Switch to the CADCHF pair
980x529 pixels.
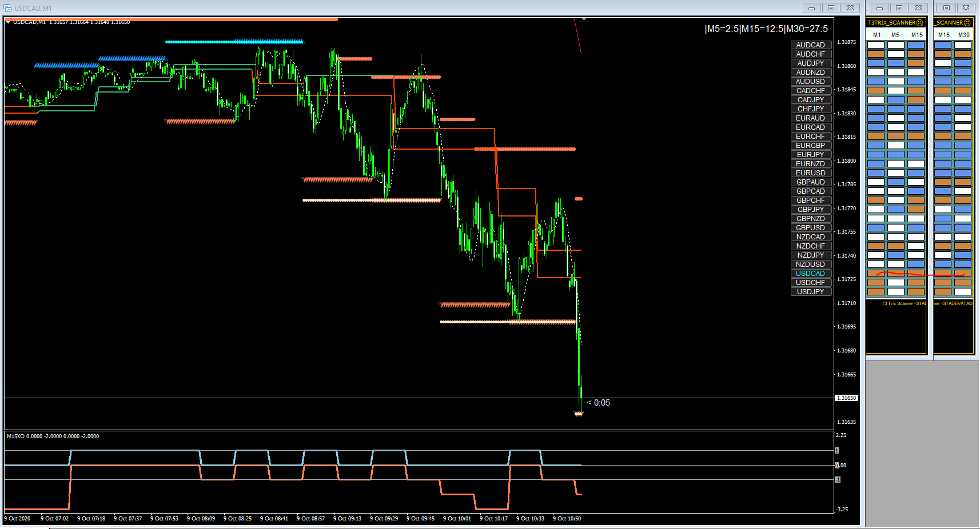[x=811, y=91]
